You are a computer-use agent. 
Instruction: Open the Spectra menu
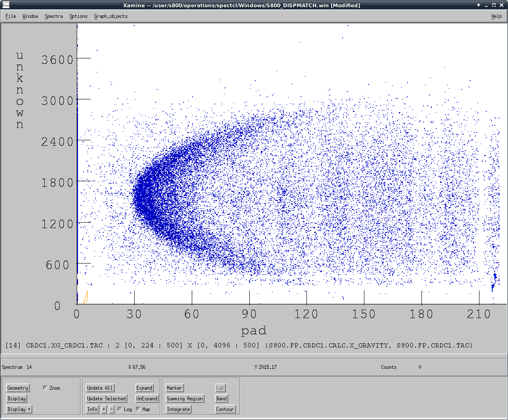[54, 16]
